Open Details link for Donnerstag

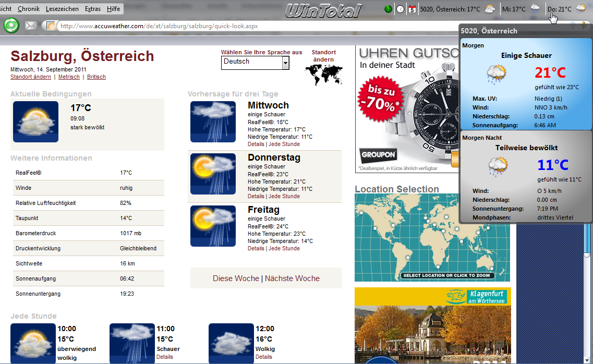pos(256,196)
